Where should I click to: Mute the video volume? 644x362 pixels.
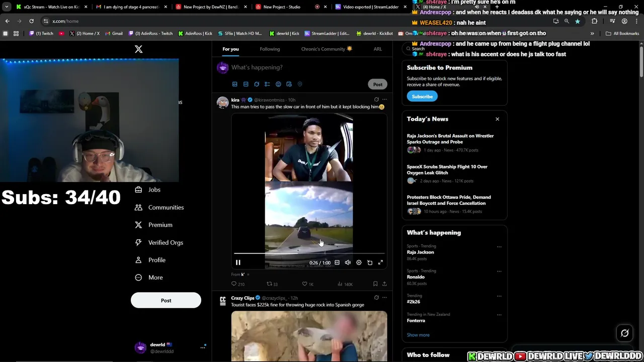348,262
